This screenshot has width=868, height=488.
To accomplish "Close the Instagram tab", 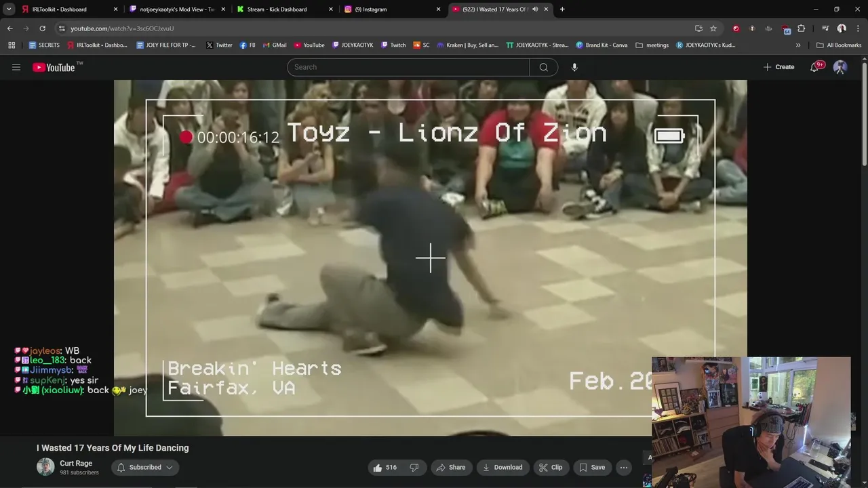I will click(x=438, y=9).
